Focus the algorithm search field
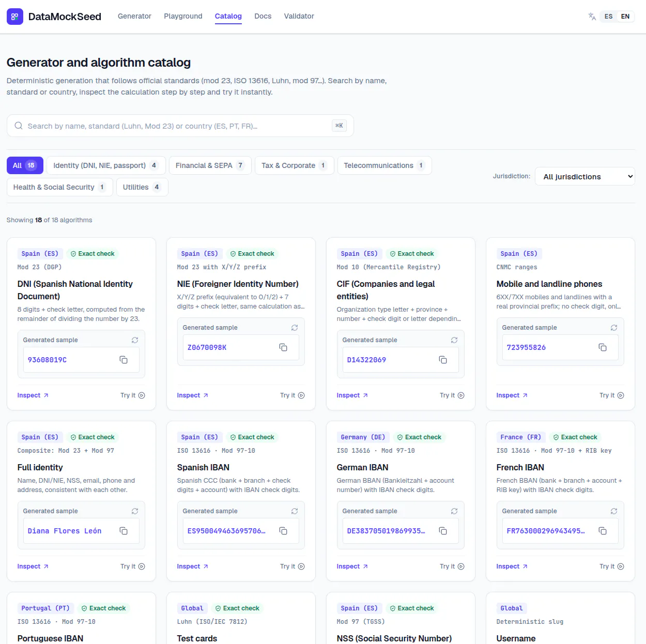646x644 pixels. (x=180, y=126)
